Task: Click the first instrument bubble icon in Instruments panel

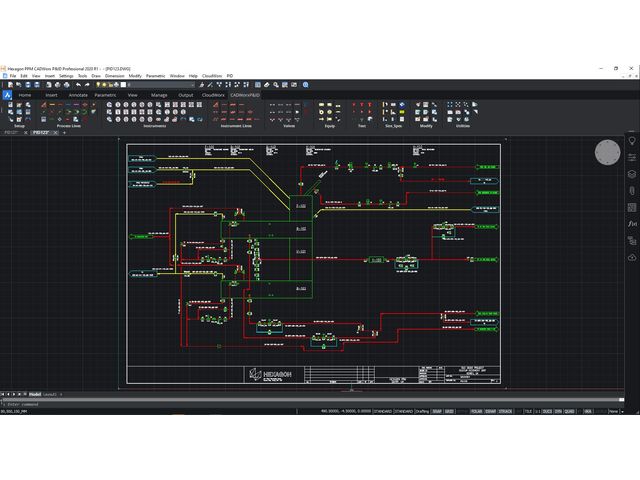Action: (111, 105)
